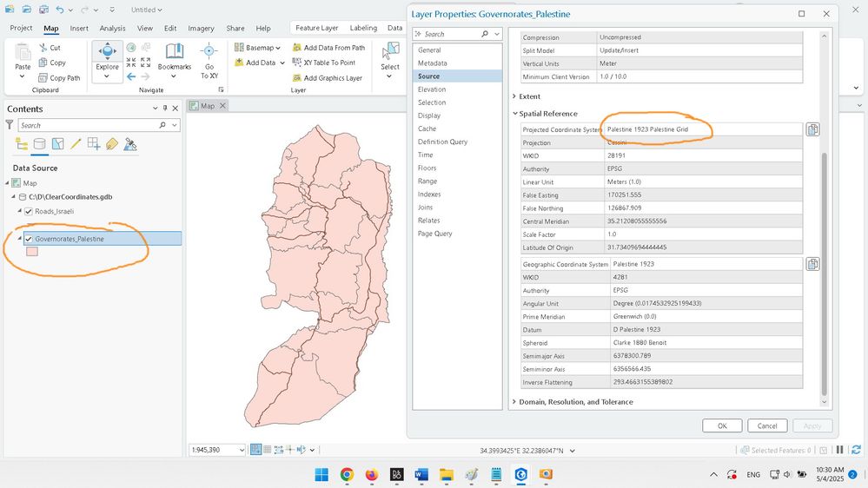Click the XY Table To Point icon

click(x=297, y=63)
